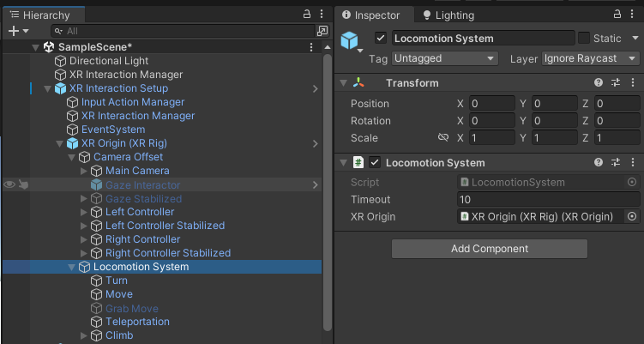Click the Hierarchy search by type icon

click(322, 30)
